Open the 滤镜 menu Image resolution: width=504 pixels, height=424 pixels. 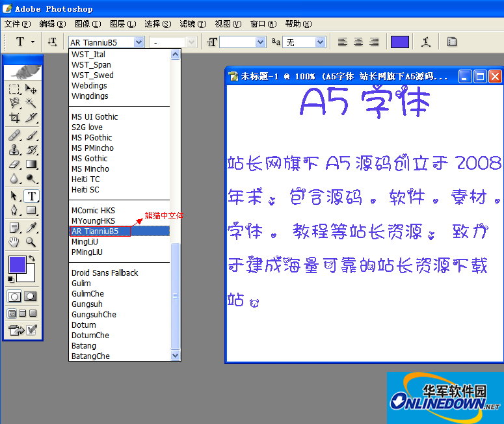point(193,24)
